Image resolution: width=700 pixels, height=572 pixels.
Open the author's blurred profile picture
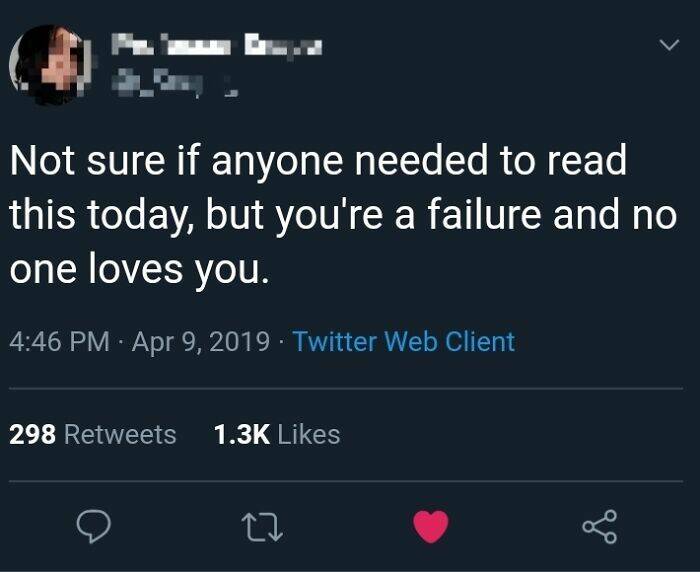coord(46,65)
